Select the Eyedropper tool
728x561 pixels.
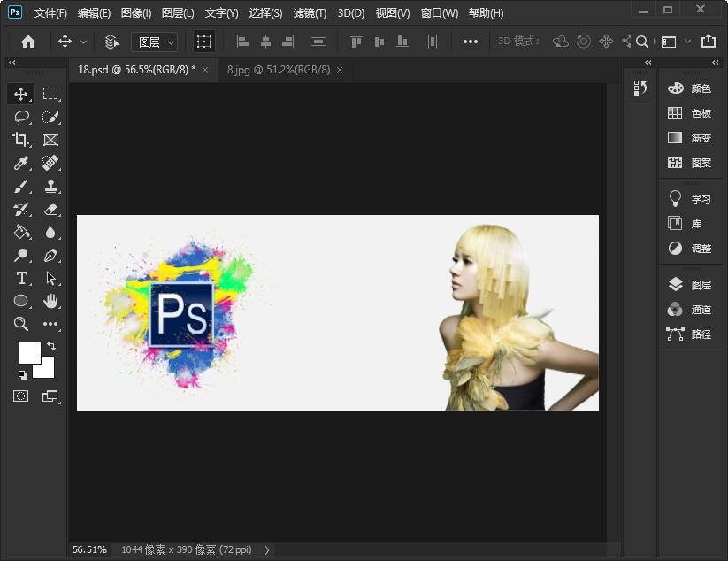[x=21, y=163]
